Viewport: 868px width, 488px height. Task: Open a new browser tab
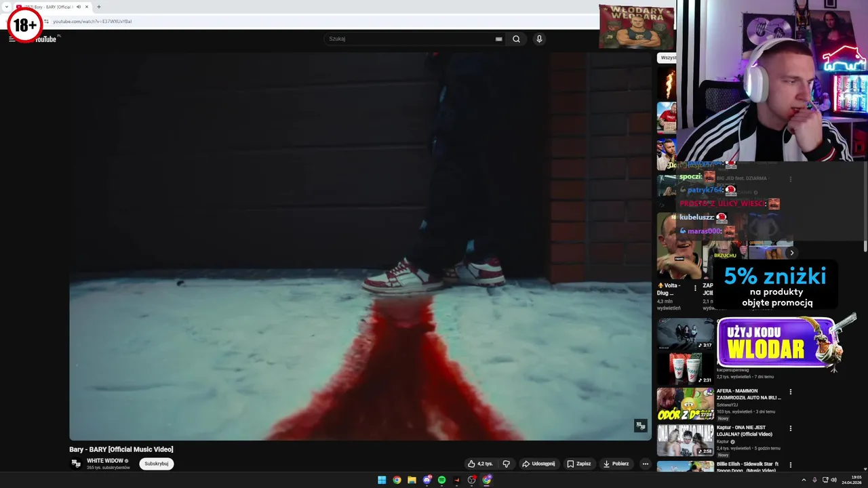[x=99, y=7]
